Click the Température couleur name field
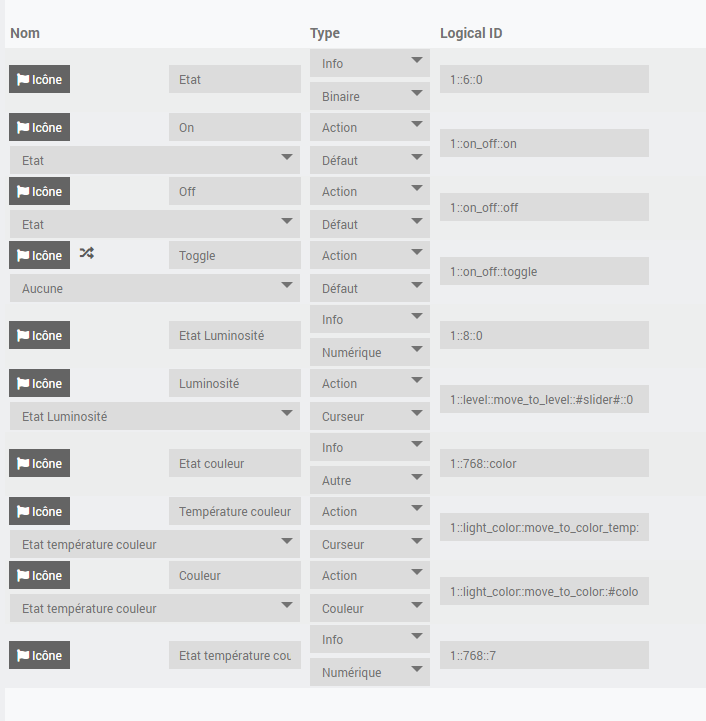 [235, 511]
